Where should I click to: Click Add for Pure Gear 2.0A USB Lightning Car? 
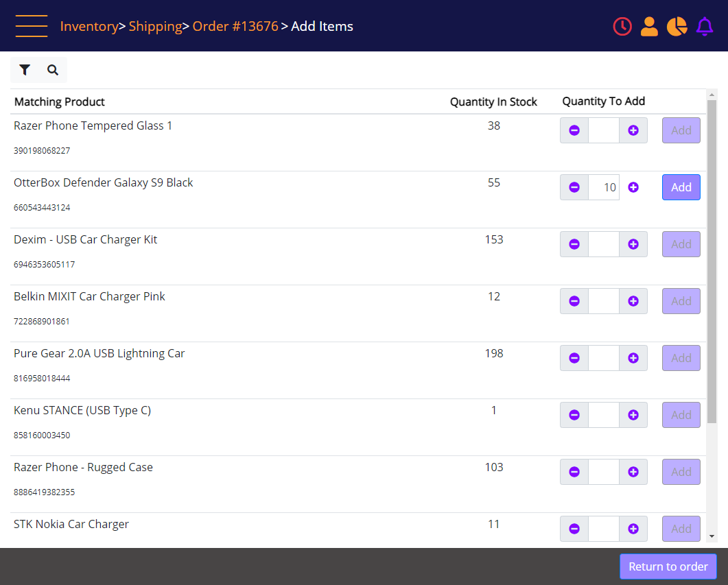681,358
